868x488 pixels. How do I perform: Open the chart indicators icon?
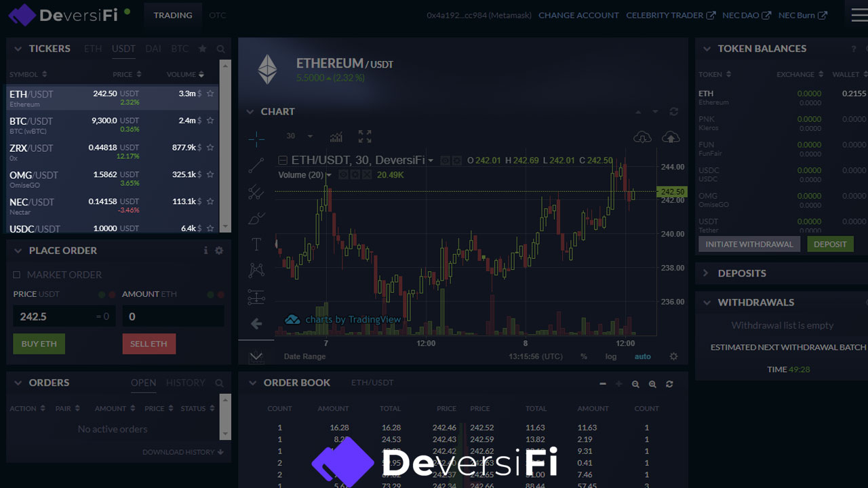coord(336,137)
